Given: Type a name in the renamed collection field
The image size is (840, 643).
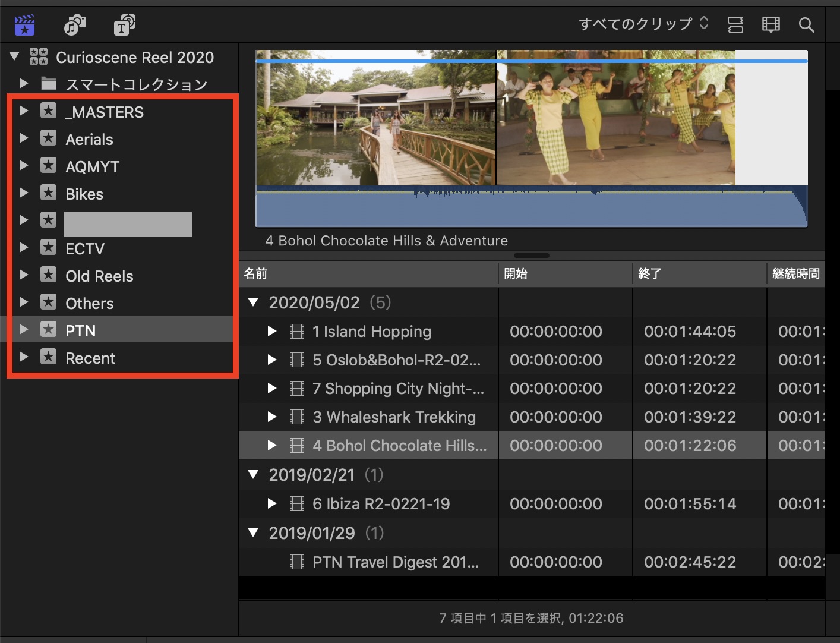Looking at the screenshot, I should [127, 224].
